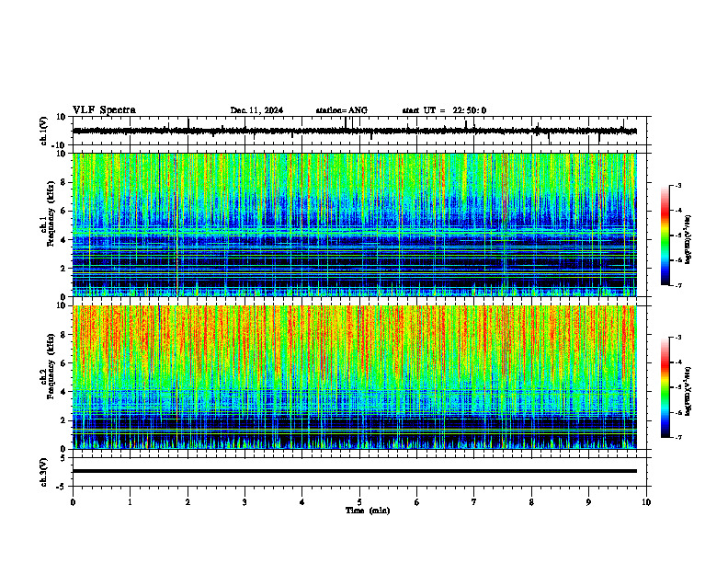Click inside the ch.1 spectrogram panel
The width and height of the screenshot is (728, 563).
(355, 224)
